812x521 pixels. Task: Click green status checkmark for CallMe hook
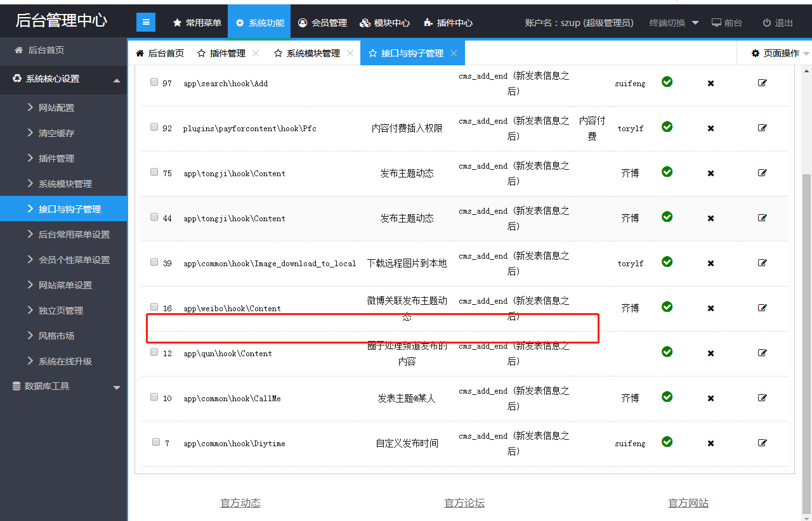(667, 397)
